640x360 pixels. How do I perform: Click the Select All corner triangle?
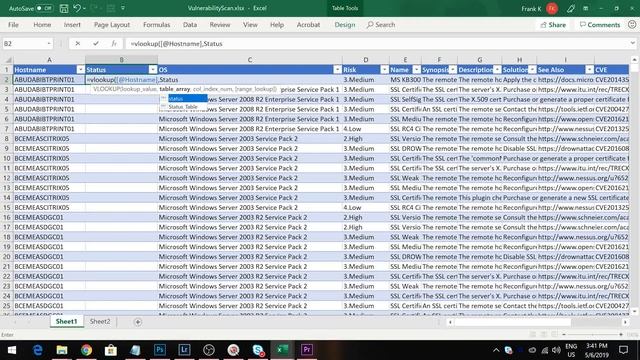tap(7, 60)
